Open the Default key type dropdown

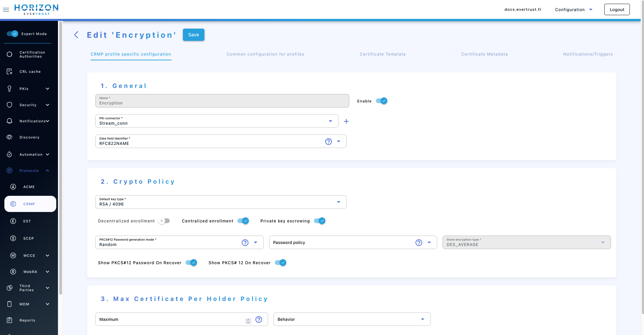(338, 202)
